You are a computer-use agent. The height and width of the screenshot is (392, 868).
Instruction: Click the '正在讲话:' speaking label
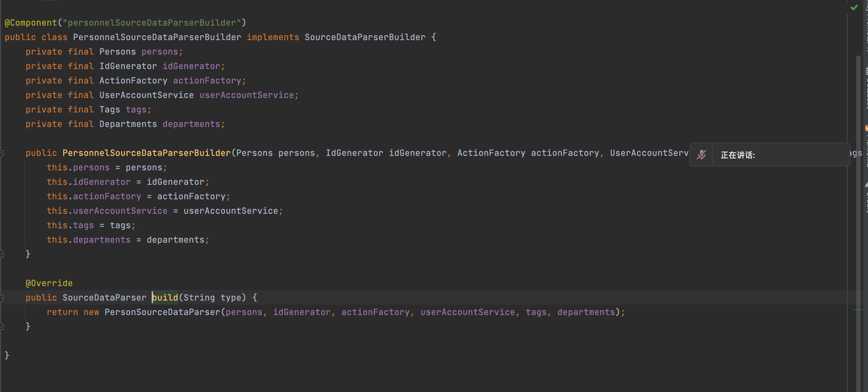(x=738, y=155)
